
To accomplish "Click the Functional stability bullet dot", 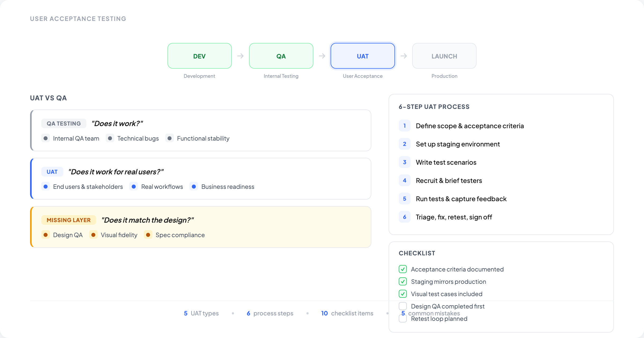I will click(170, 138).
